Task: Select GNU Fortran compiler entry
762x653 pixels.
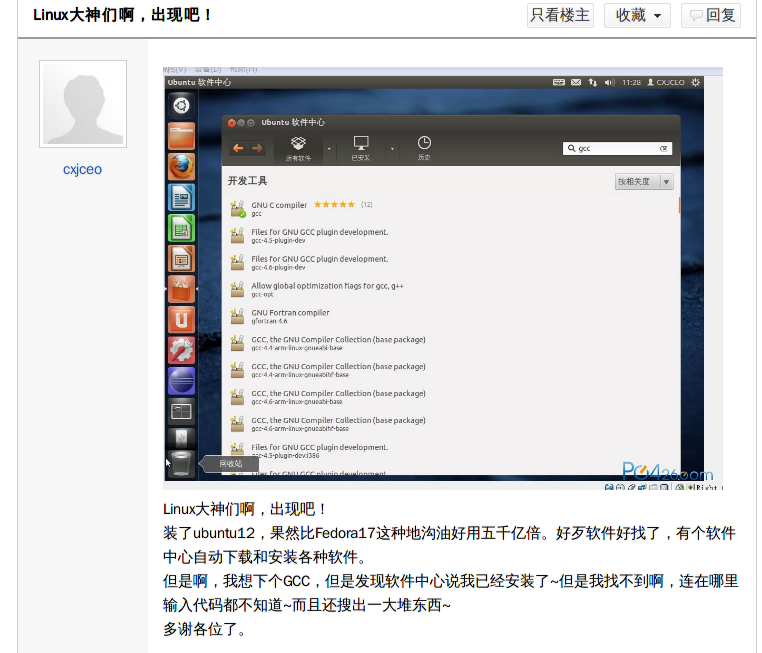Action: pyautogui.click(x=452, y=317)
